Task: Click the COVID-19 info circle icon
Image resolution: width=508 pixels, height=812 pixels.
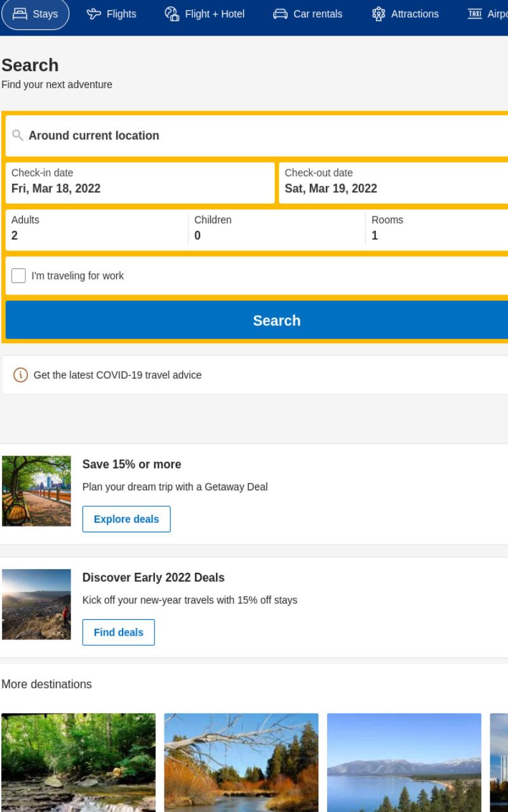Action: tap(20, 375)
